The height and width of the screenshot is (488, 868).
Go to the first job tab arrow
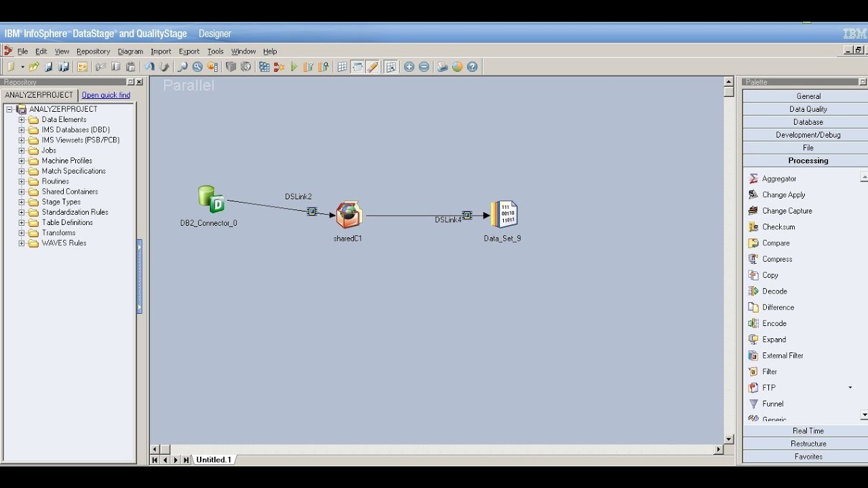[x=155, y=460]
